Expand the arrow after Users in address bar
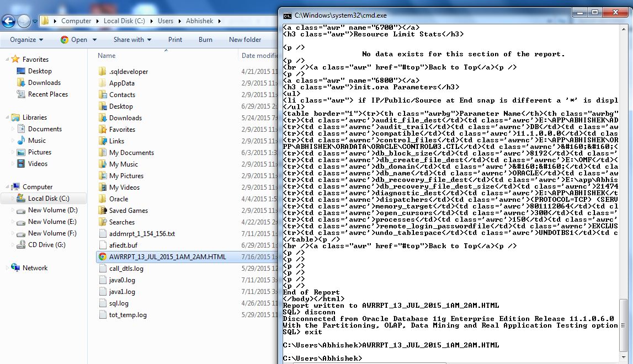633x364 pixels. tap(180, 22)
